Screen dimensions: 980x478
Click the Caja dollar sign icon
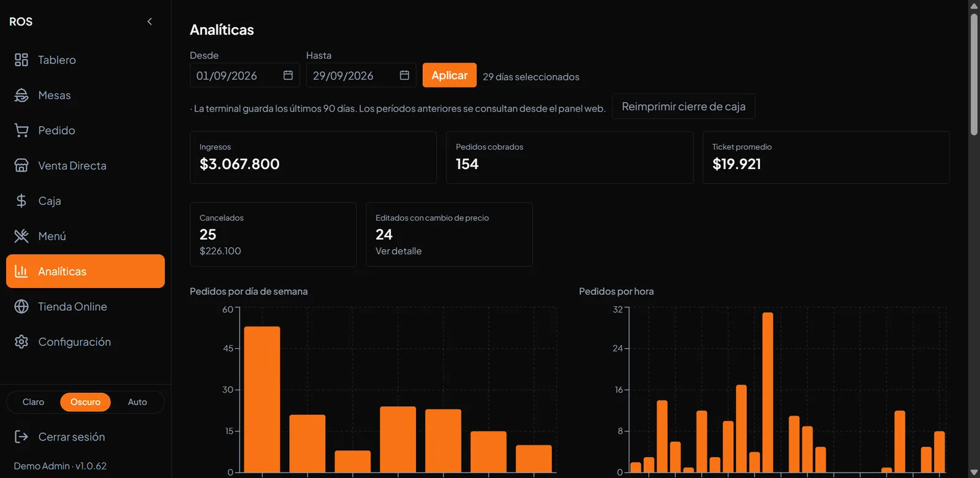21,201
